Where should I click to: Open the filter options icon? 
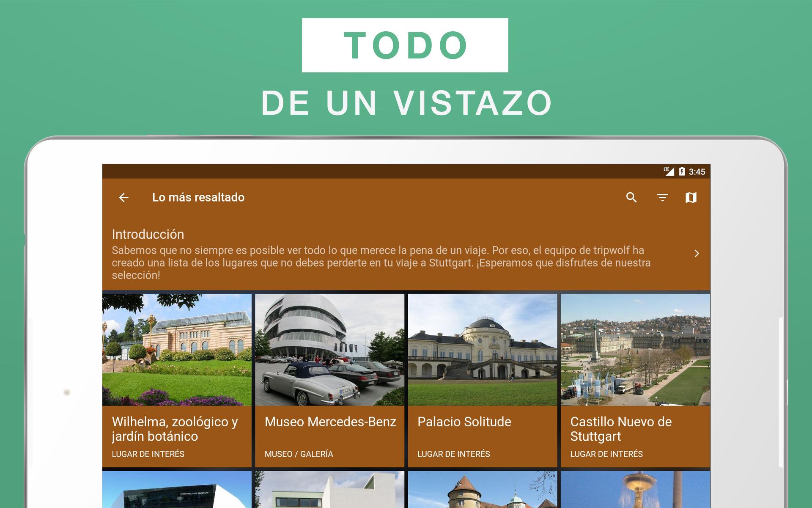click(x=662, y=197)
